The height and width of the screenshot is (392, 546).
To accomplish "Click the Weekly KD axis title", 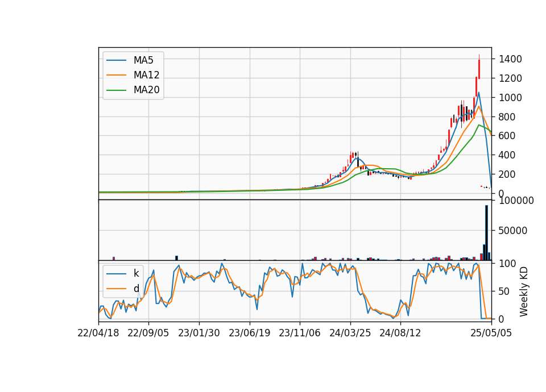I will click(x=524, y=291).
